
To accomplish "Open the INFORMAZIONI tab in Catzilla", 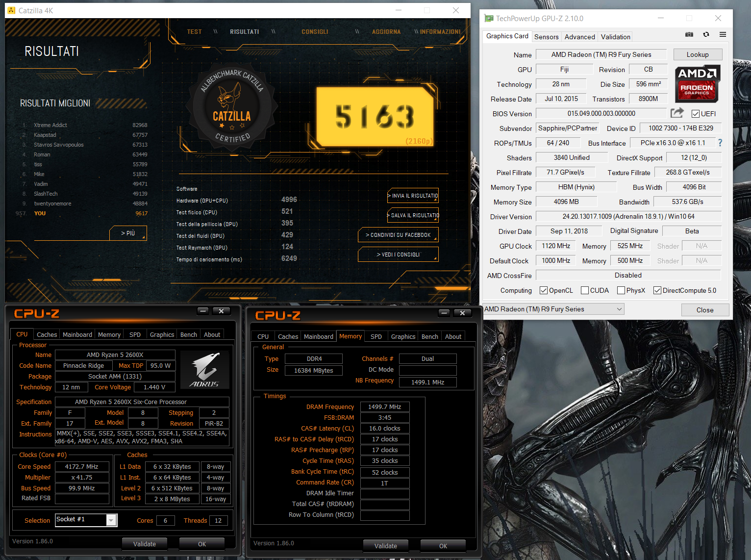I will click(440, 32).
